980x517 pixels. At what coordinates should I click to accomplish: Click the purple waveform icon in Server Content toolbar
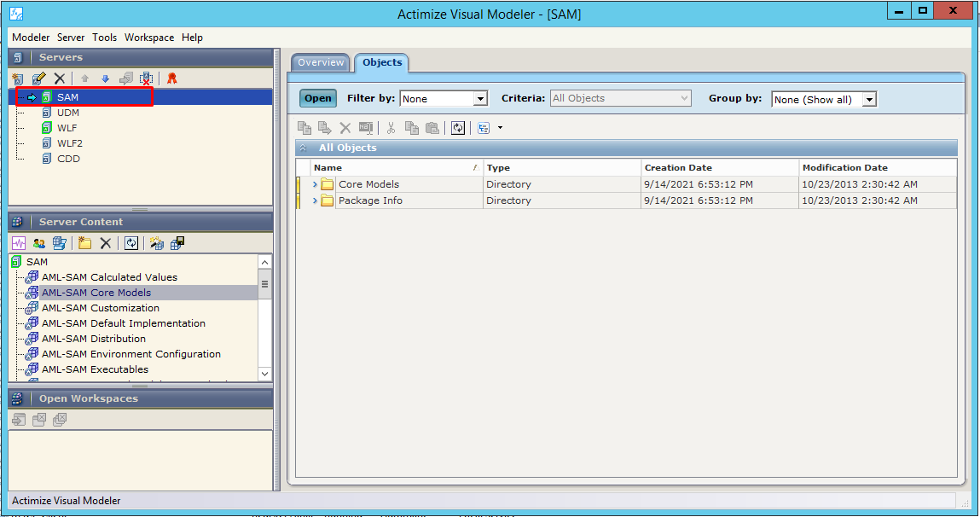coord(19,243)
